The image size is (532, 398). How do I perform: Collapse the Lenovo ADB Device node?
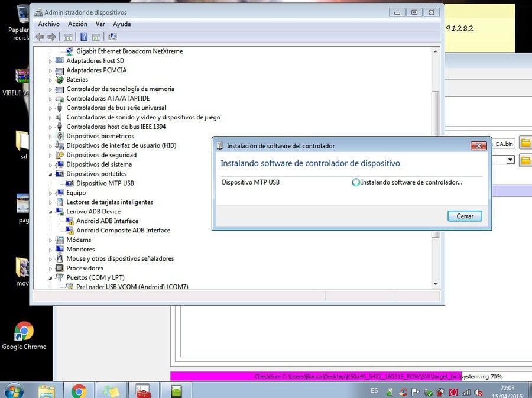click(x=51, y=212)
